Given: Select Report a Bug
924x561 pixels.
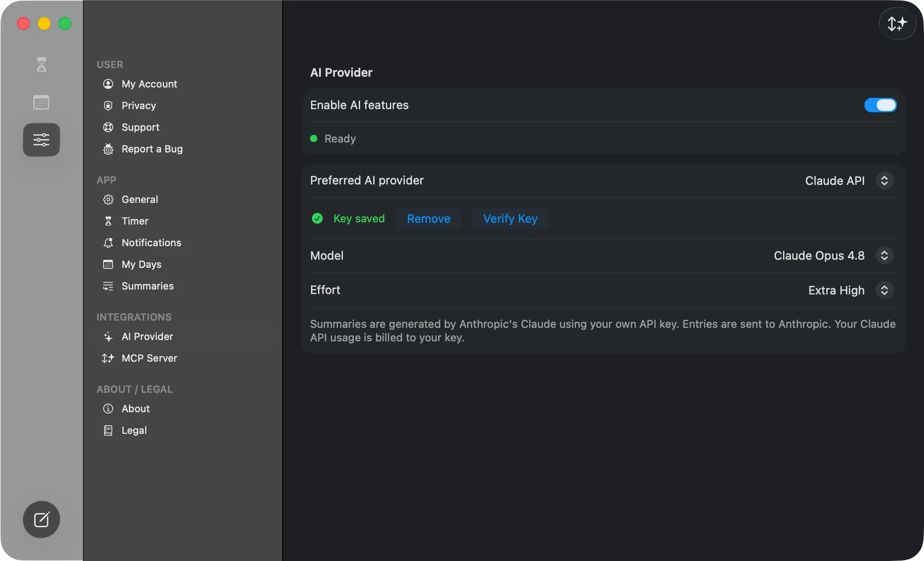Looking at the screenshot, I should coord(152,149).
